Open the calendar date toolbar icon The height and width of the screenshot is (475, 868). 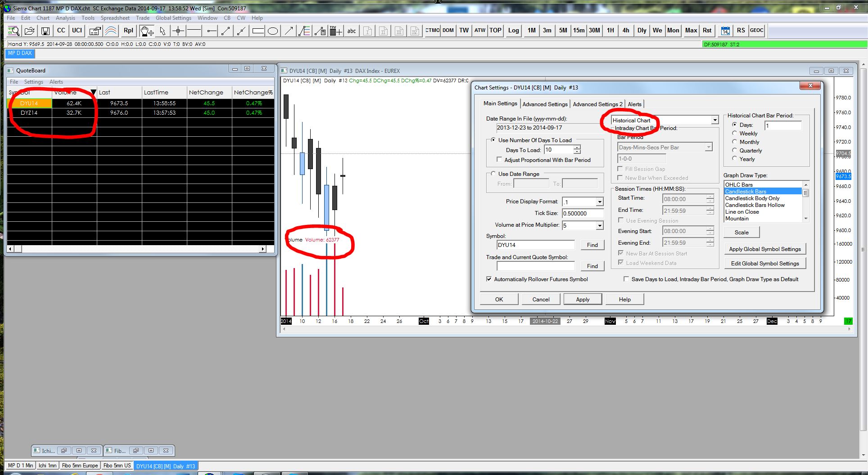725,31
